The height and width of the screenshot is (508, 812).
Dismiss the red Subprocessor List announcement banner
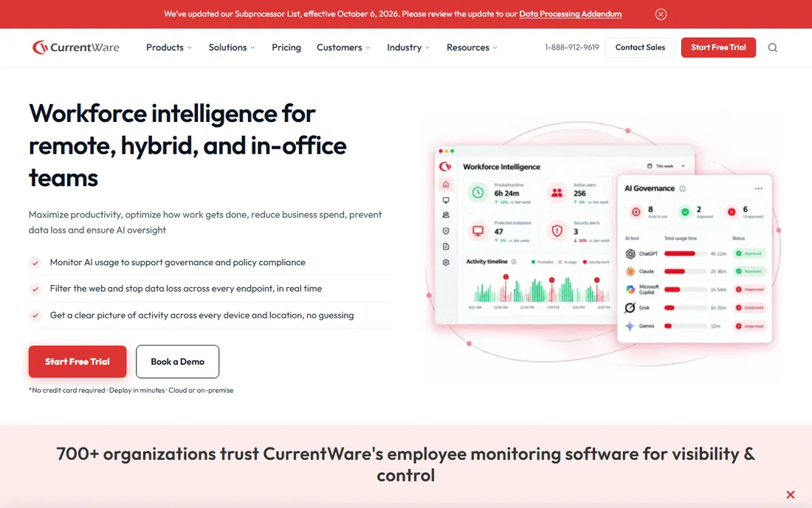[x=660, y=14]
